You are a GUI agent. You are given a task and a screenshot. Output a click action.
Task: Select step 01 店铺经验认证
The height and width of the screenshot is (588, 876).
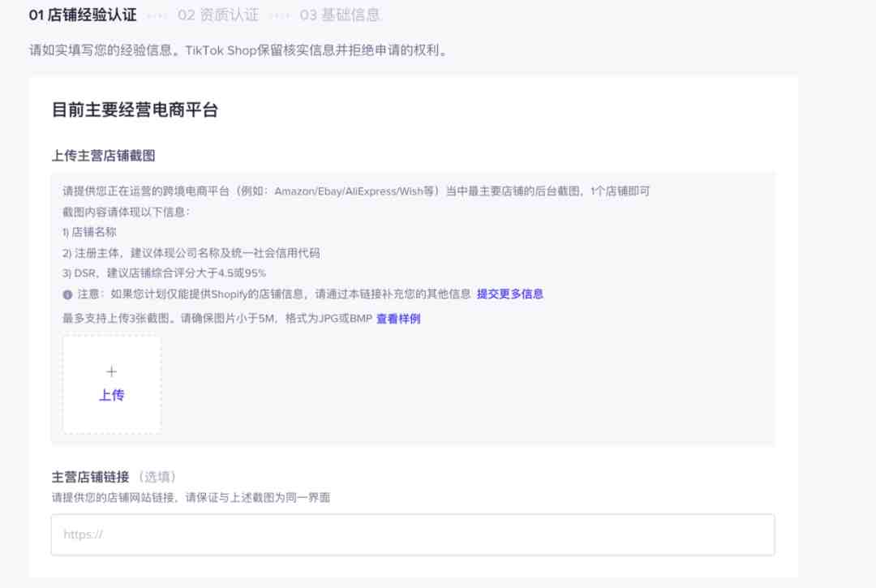83,15
